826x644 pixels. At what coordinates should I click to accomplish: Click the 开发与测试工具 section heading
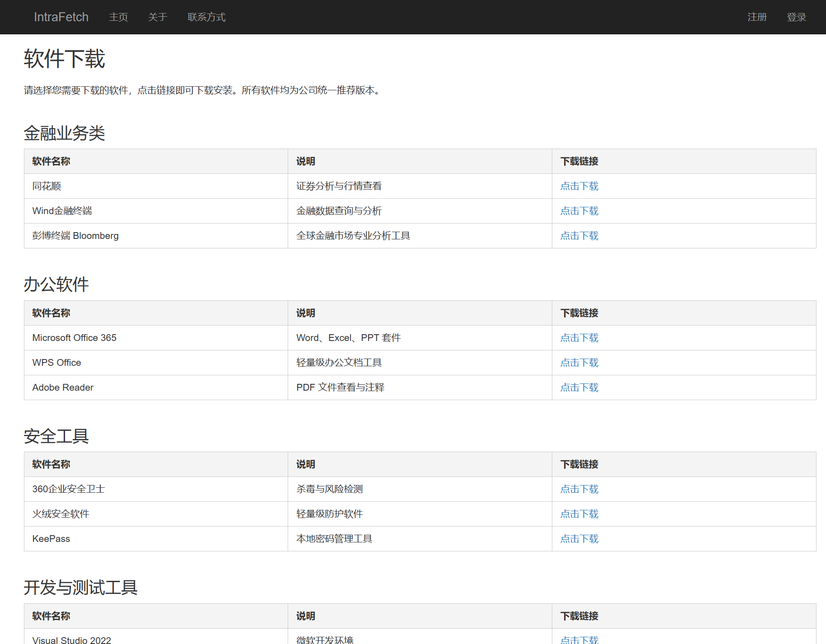81,588
